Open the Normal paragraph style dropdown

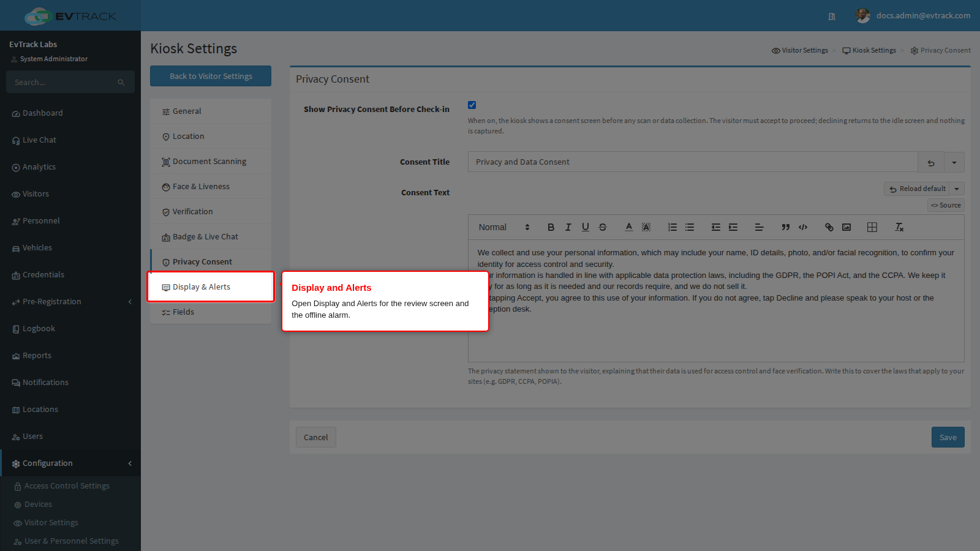pyautogui.click(x=504, y=227)
